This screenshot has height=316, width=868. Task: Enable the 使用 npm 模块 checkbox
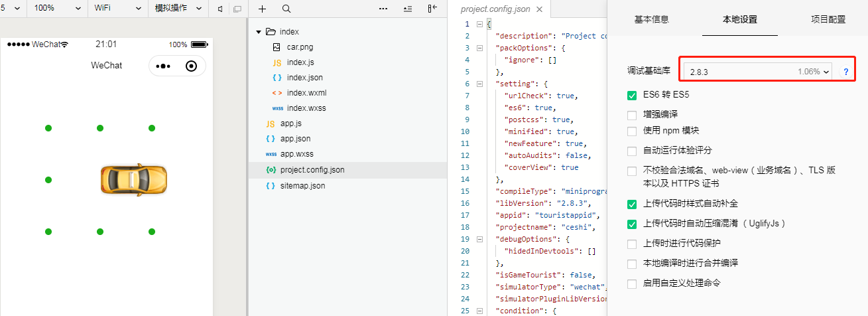tap(632, 131)
